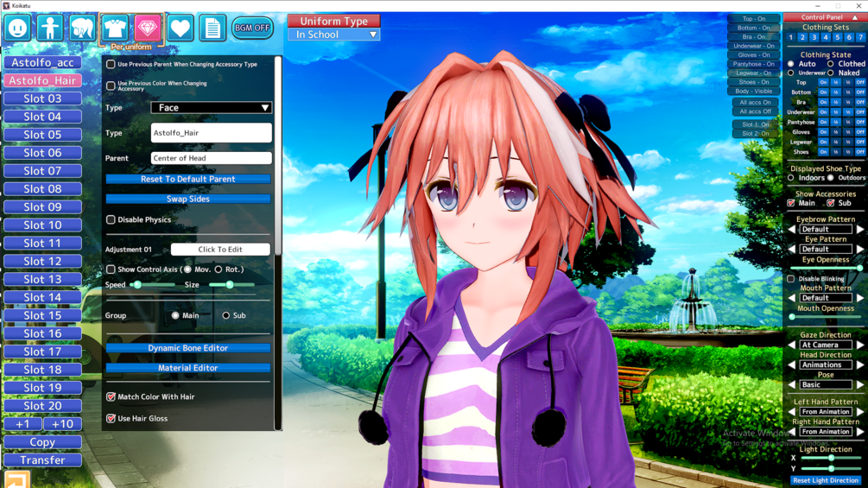Click Adjustment 01 Click To Edit

(x=220, y=250)
